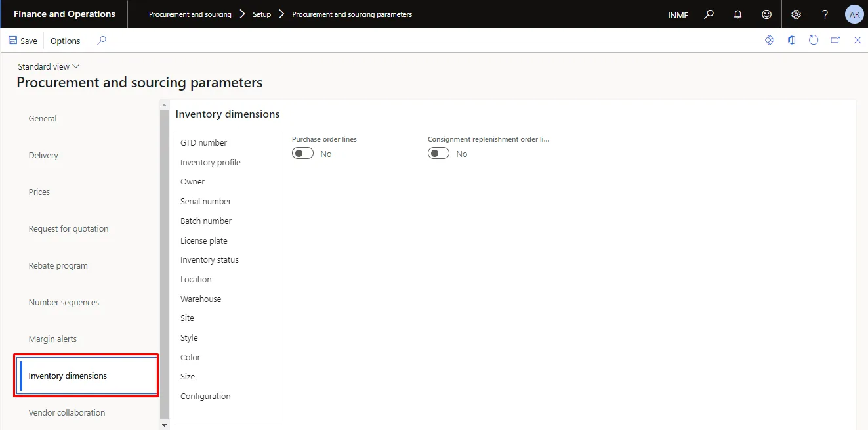The height and width of the screenshot is (430, 868).
Task: Refresh the page icon
Action: 814,41
